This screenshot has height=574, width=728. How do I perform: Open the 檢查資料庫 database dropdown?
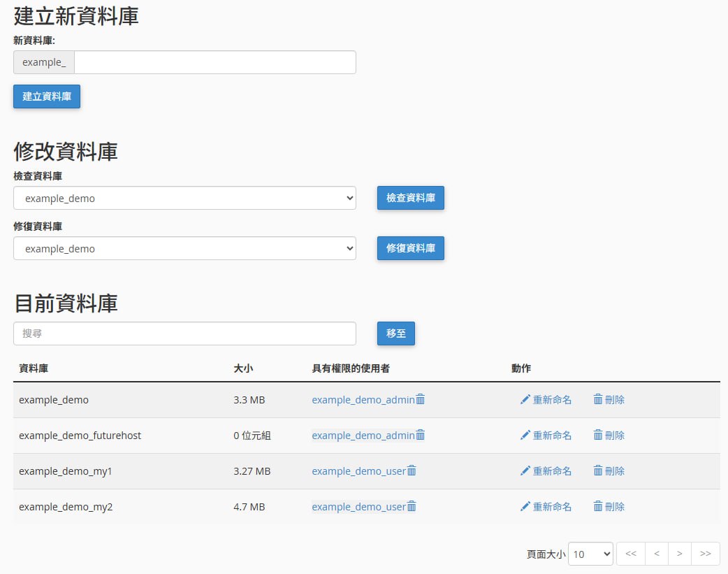pos(184,198)
